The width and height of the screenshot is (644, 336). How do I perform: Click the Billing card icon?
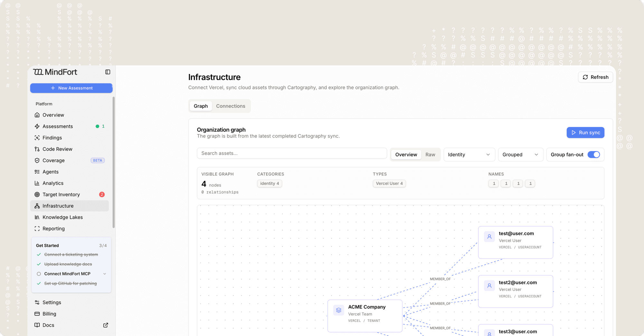click(x=37, y=314)
